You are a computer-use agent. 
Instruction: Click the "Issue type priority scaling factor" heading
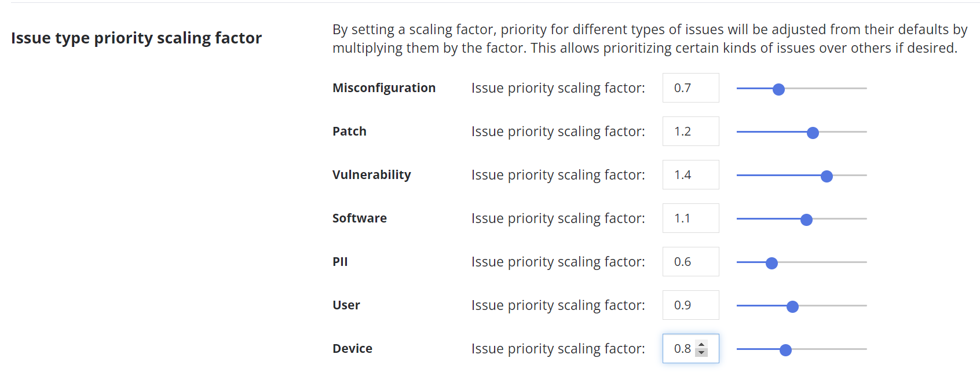pyautogui.click(x=136, y=38)
